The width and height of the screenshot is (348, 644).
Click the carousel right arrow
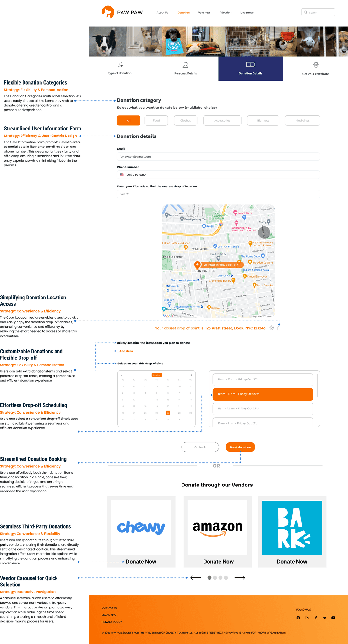pyautogui.click(x=240, y=578)
